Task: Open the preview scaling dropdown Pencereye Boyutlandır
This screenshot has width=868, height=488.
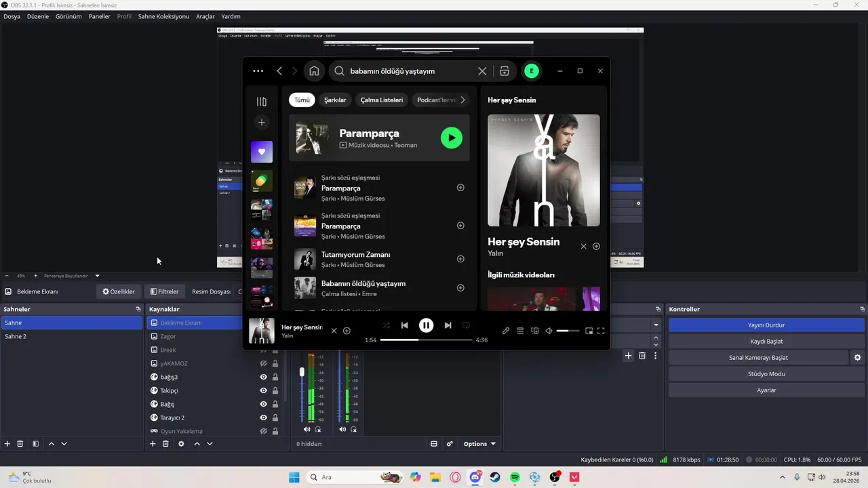Action: tap(71, 276)
